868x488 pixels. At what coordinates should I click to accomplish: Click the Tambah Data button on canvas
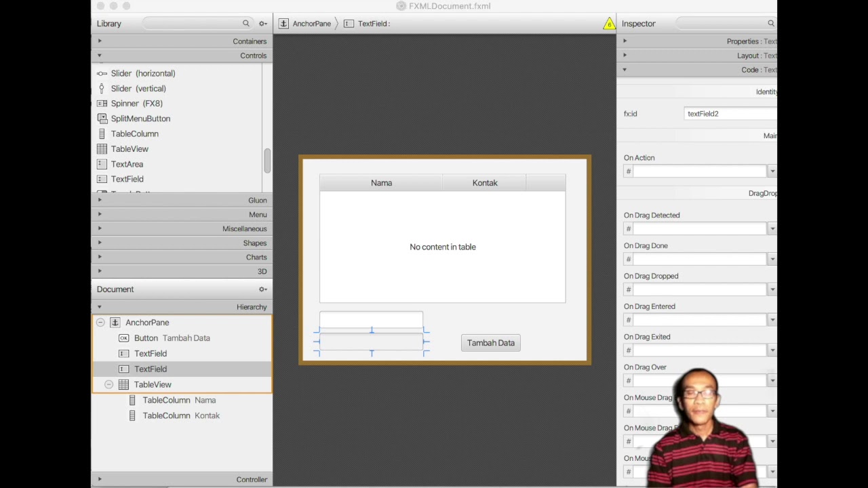(491, 343)
